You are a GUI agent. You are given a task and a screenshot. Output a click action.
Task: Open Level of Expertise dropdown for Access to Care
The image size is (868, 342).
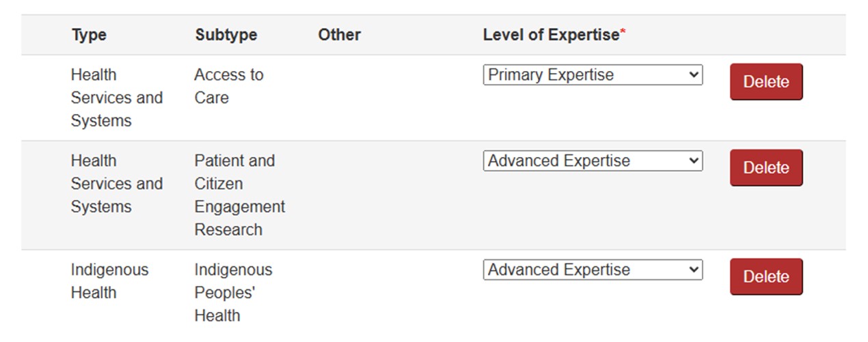[x=592, y=75]
